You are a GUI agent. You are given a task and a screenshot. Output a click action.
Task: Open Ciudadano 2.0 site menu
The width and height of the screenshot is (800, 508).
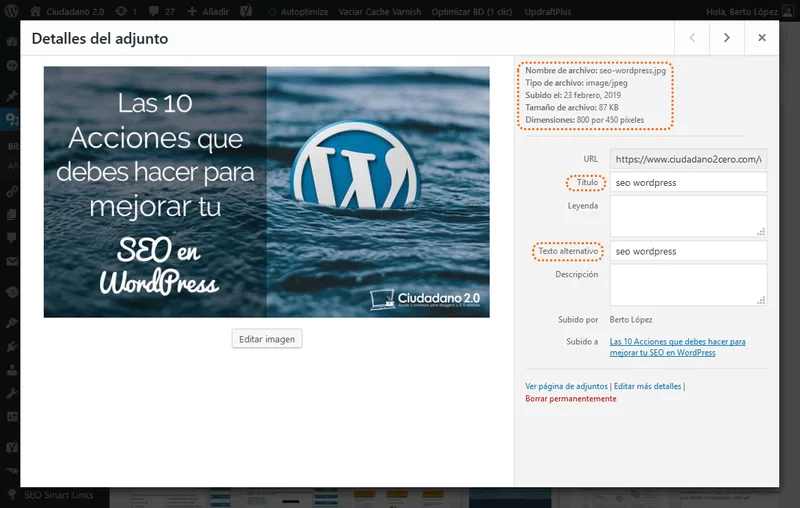point(67,11)
